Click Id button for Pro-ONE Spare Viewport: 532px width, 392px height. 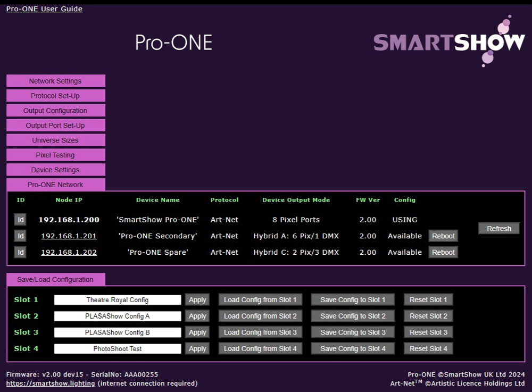(x=20, y=253)
